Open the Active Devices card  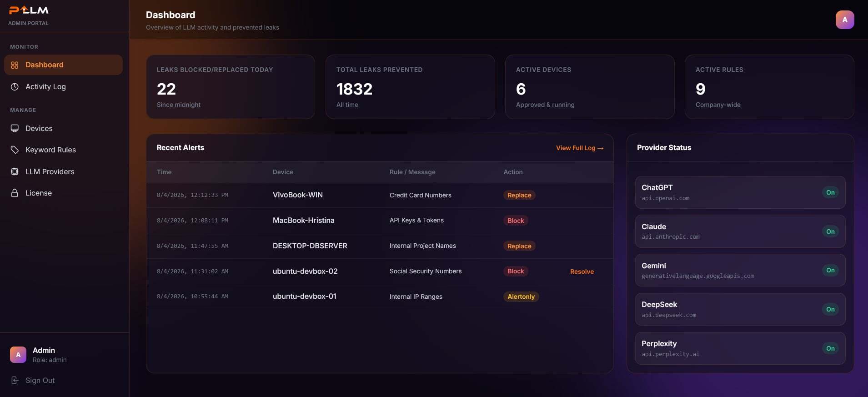[x=590, y=87]
